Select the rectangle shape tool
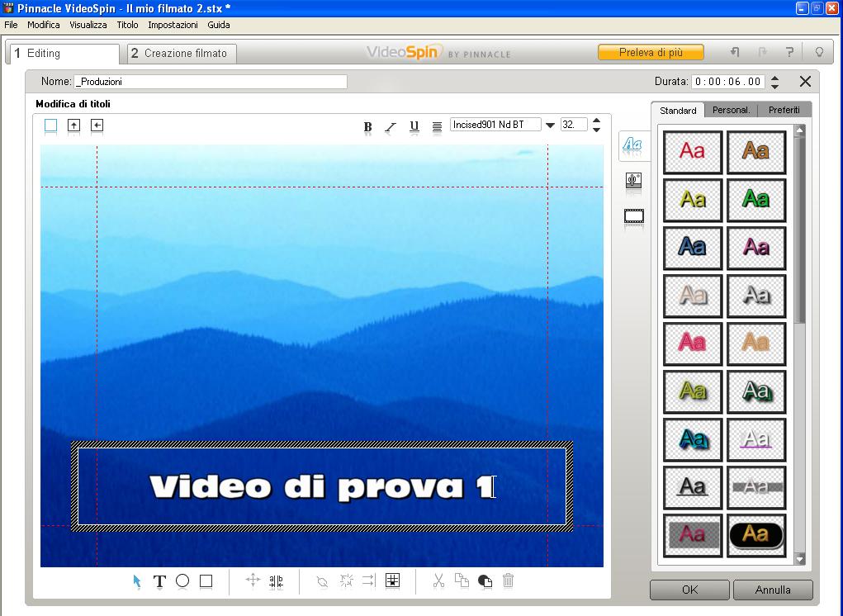The image size is (843, 616). point(206,581)
